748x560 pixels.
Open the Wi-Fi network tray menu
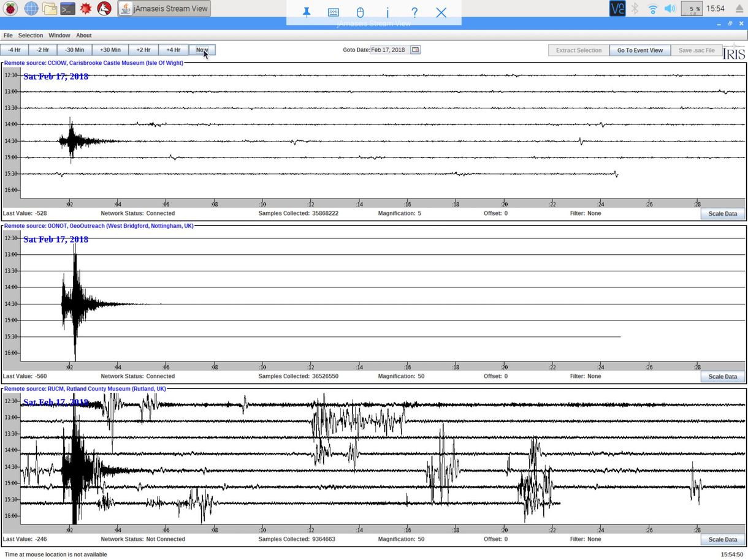tap(653, 9)
